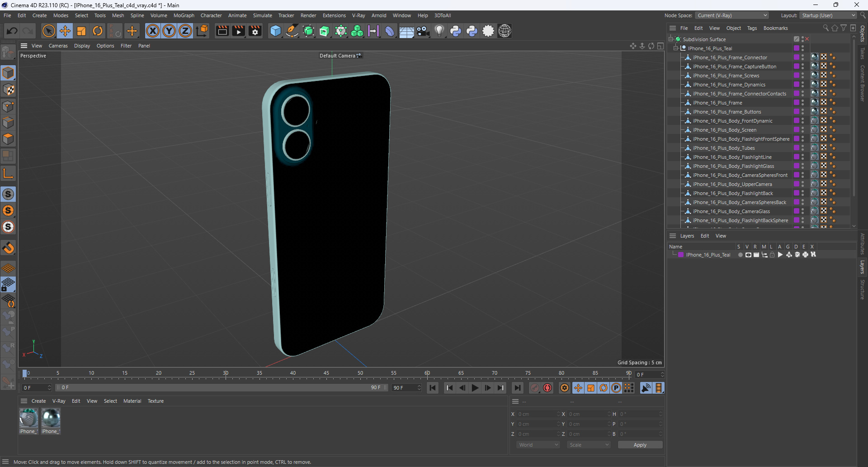This screenshot has height=467, width=868.
Task: Go to start of animation
Action: point(433,388)
